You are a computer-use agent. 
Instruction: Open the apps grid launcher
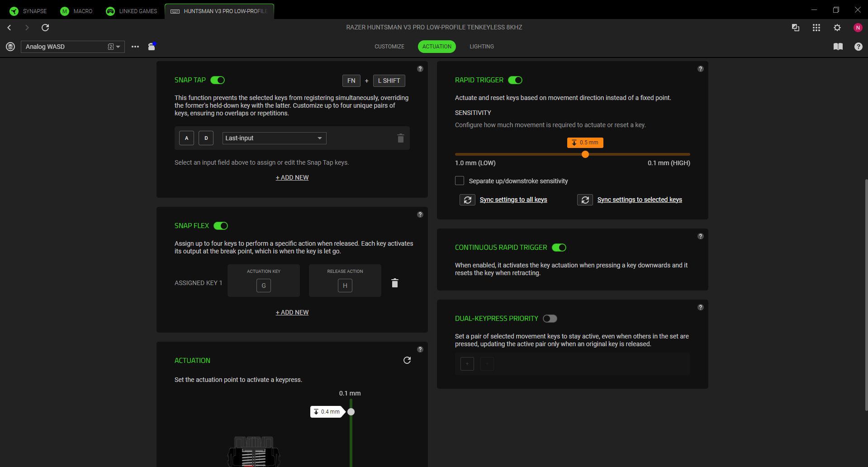click(x=816, y=28)
